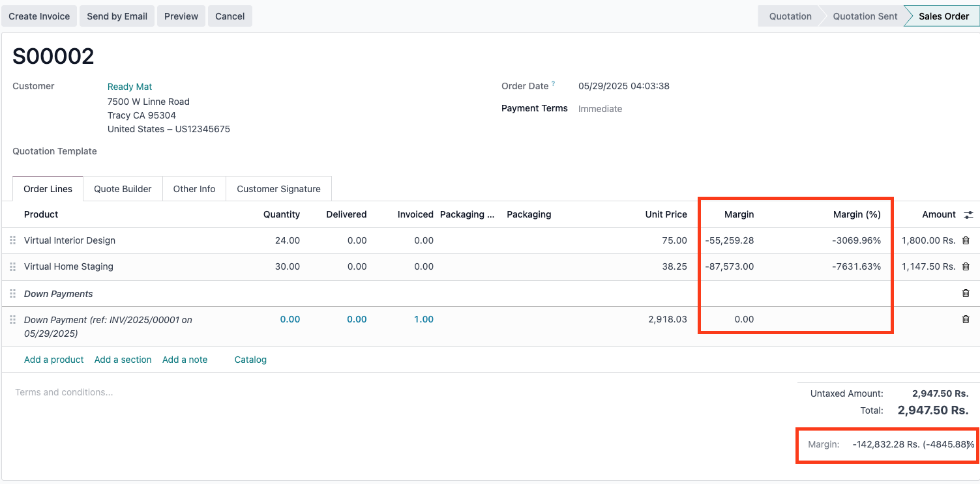Click Add a note link
The image size is (980, 484).
click(x=185, y=360)
